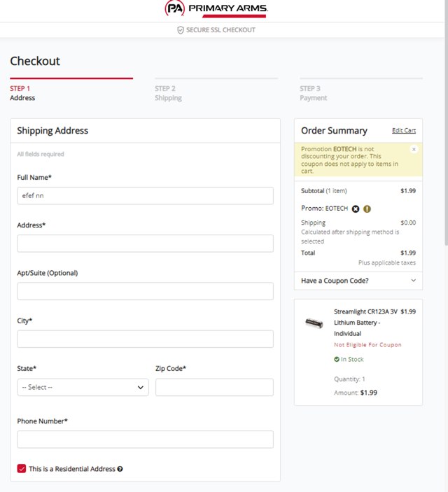Viewport: 448px width, 492px height.
Task: Click the Primary Arms logo
Action: 216,9
